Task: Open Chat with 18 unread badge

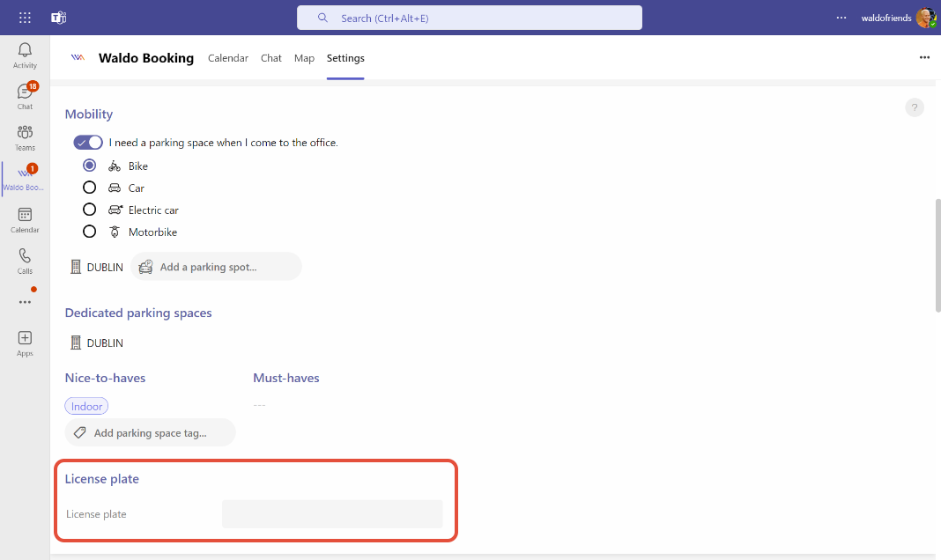Action: tap(25, 96)
